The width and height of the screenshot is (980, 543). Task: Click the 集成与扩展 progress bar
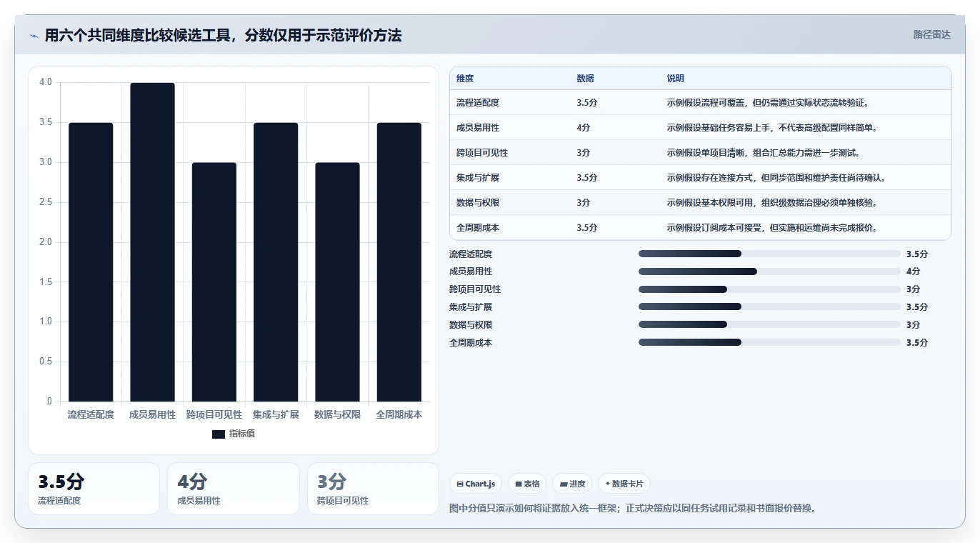click(769, 307)
